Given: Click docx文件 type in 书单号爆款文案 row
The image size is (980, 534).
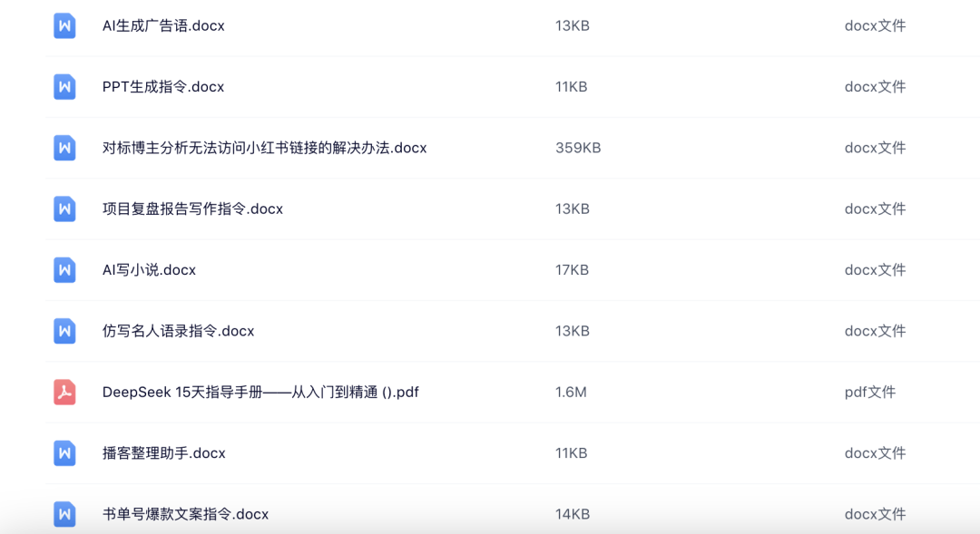Looking at the screenshot, I should pyautogui.click(x=875, y=514).
